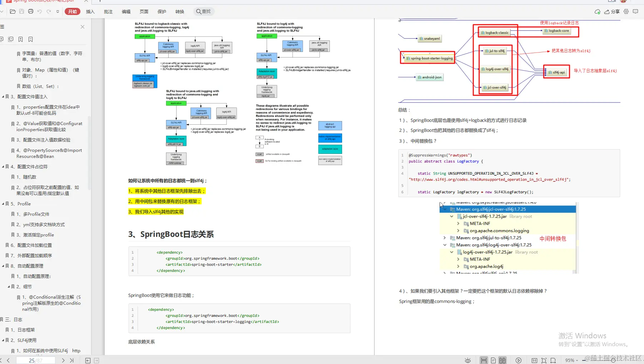Screen dimensions: 644x364
Task: Open bookmark '1、properties配置文件在idea中'
Action: 48,110
